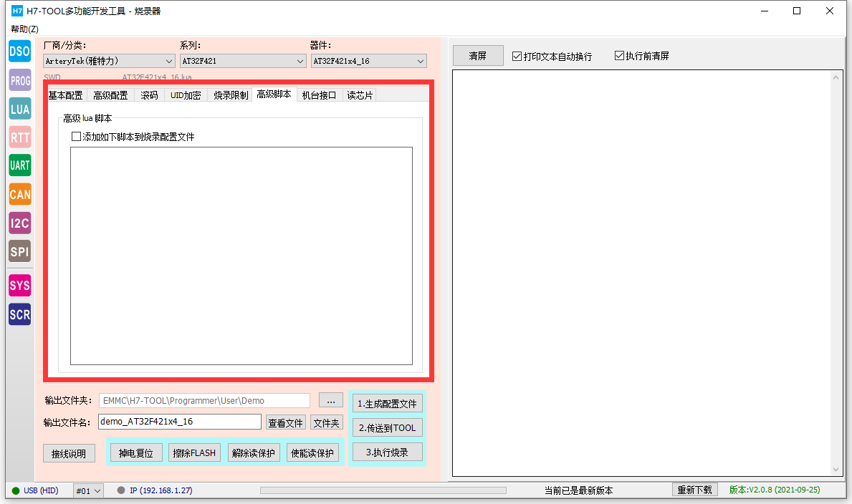The height and width of the screenshot is (504, 852).
Task: Toggle 执行前清屏 checkbox
Action: click(x=619, y=55)
